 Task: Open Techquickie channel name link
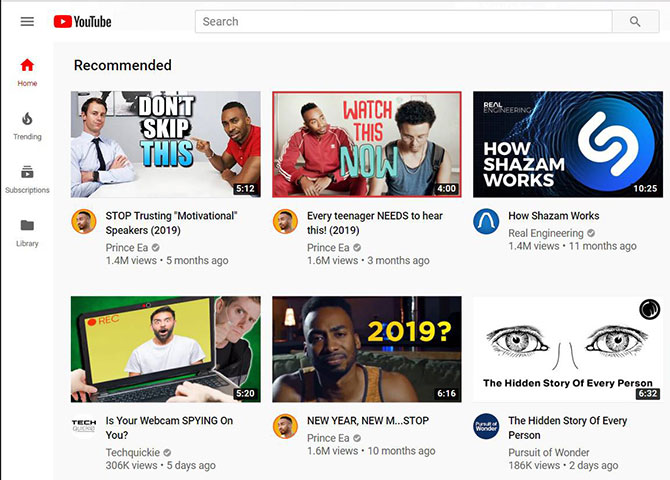pyautogui.click(x=133, y=452)
